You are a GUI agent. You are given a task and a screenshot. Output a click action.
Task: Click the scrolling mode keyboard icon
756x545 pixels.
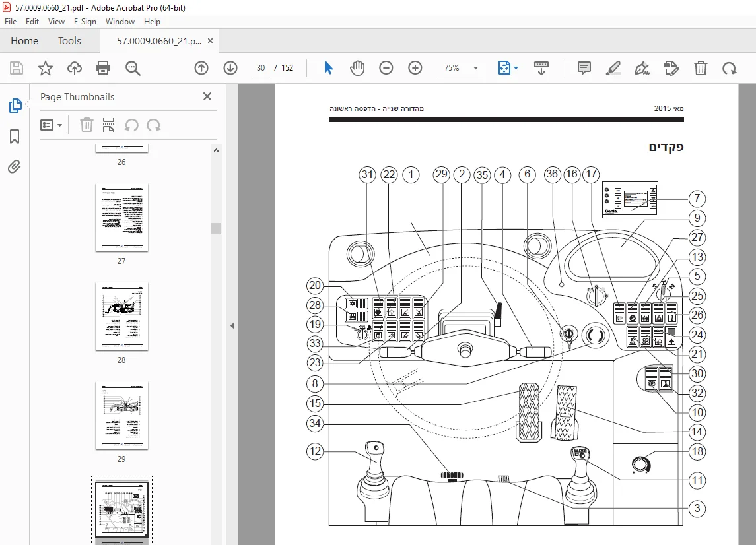point(541,68)
